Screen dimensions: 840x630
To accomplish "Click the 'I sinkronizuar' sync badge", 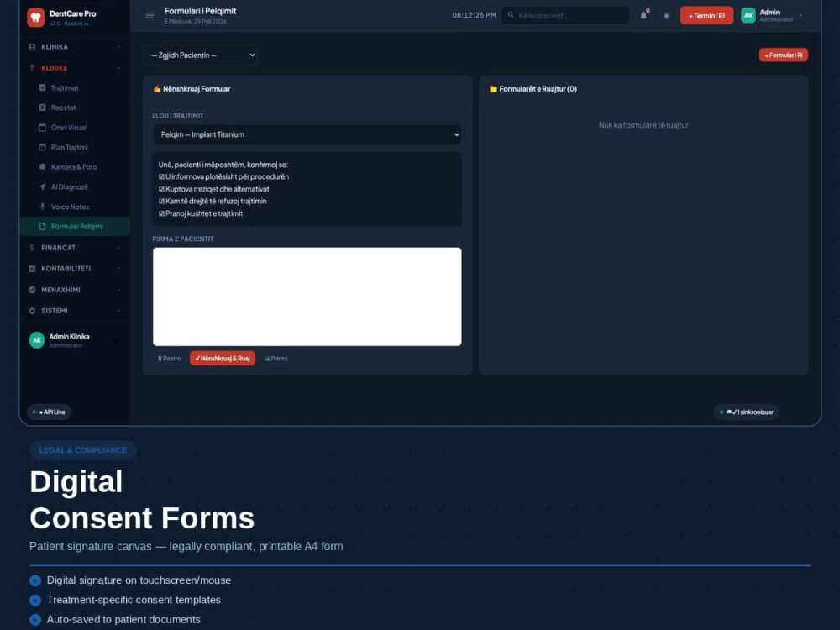I will 747,412.
